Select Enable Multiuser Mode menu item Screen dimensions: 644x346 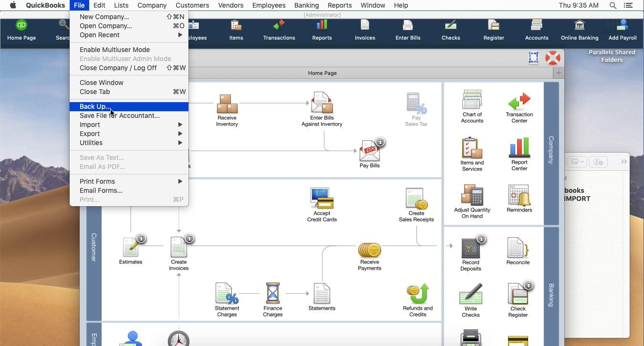point(129,50)
